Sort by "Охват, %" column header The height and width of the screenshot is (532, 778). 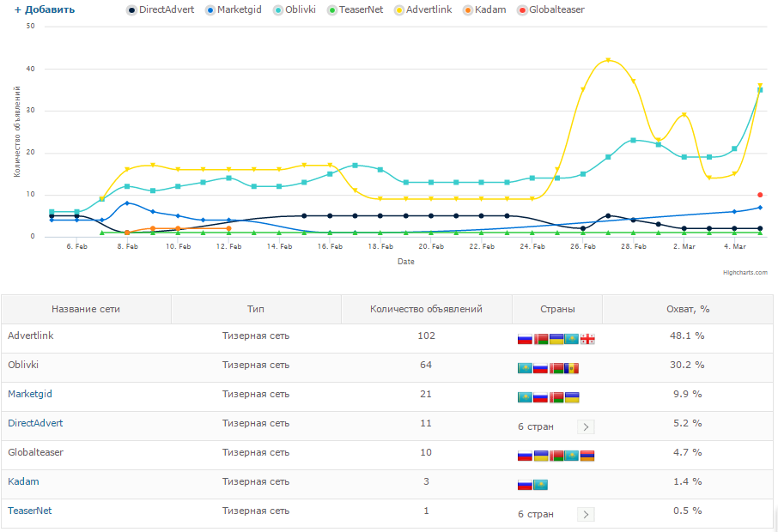688,310
